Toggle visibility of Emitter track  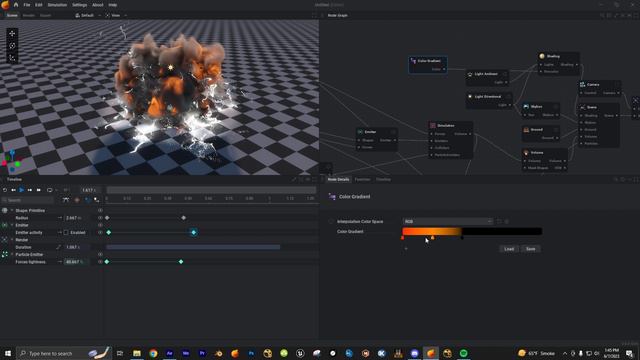click(100, 225)
